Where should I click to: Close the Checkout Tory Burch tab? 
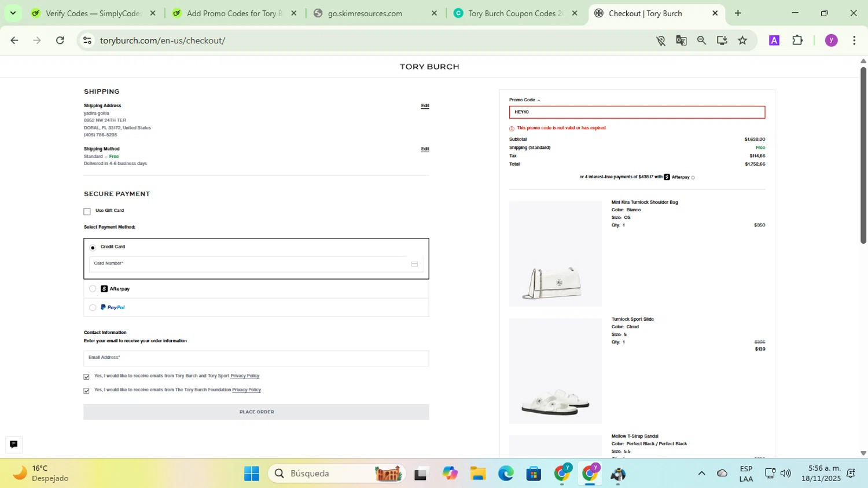[x=715, y=13]
